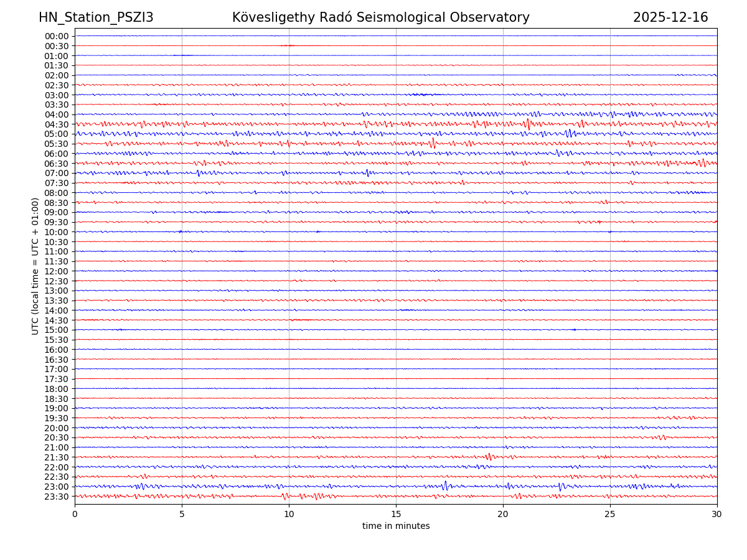Click the 20 tick on minutes axis
This screenshot has height=560, width=747.
point(503,514)
